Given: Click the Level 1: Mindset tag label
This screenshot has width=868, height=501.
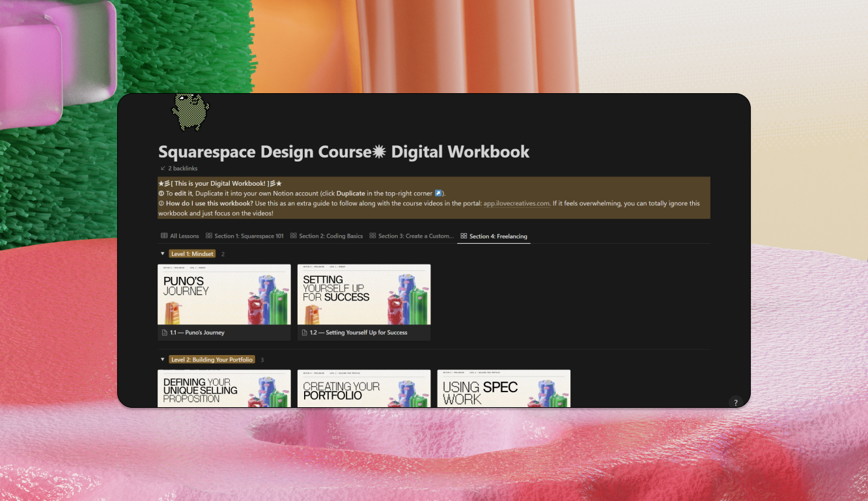Looking at the screenshot, I should coord(192,254).
